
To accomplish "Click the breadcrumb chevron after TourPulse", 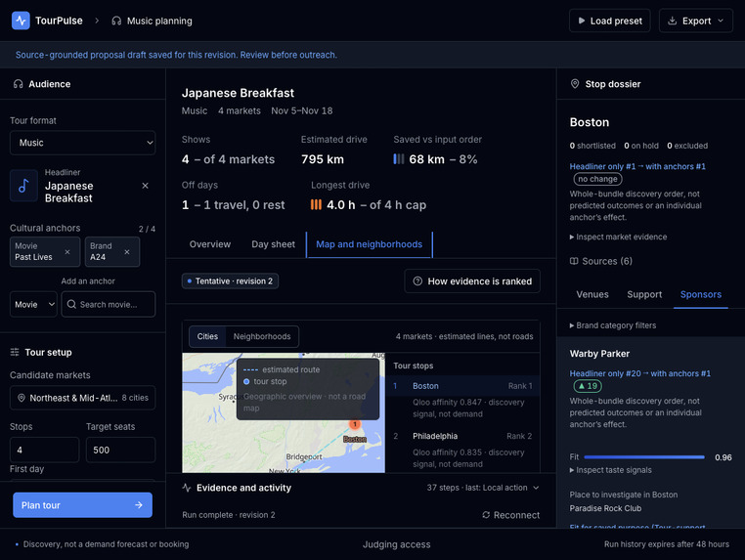I will point(97,21).
